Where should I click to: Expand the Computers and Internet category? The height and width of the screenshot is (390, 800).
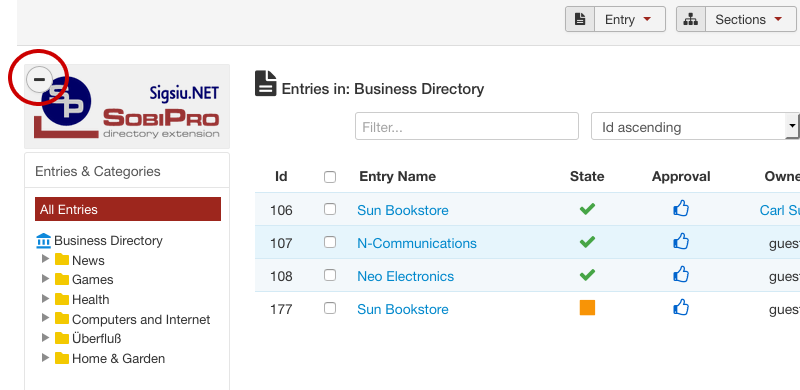[45, 318]
